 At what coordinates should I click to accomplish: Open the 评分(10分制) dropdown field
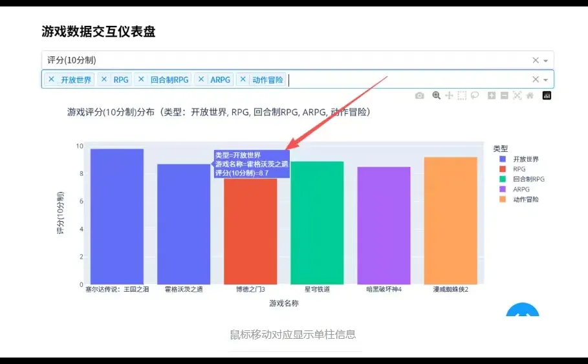click(298, 60)
